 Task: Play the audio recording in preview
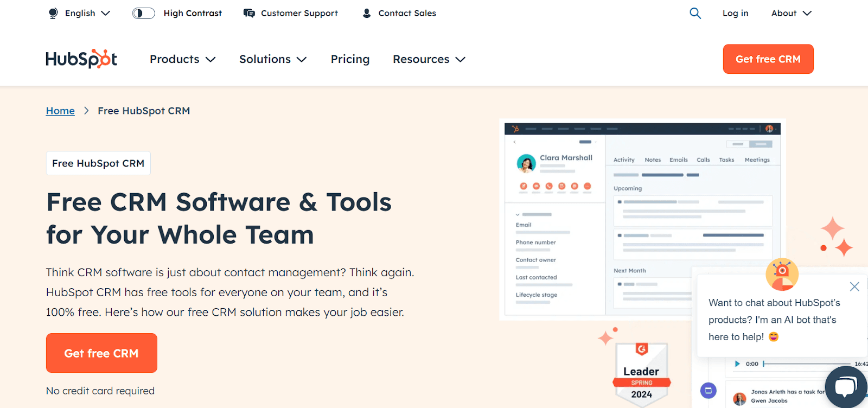[737, 364]
